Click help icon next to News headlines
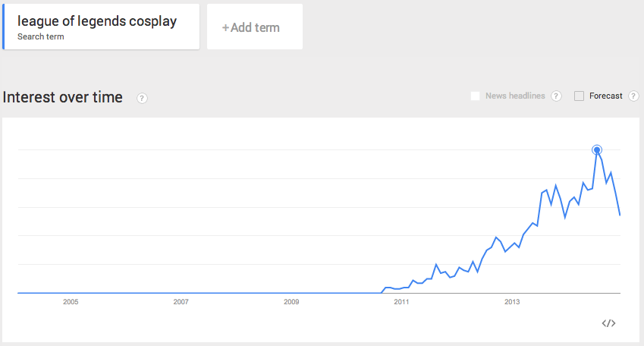This screenshot has width=644, height=346. [556, 96]
